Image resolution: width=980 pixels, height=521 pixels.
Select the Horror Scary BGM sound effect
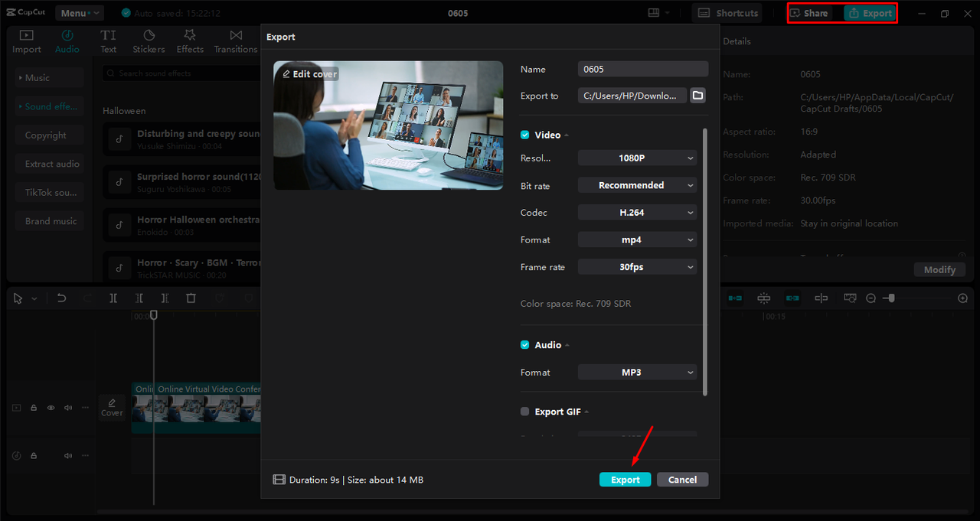click(182, 268)
